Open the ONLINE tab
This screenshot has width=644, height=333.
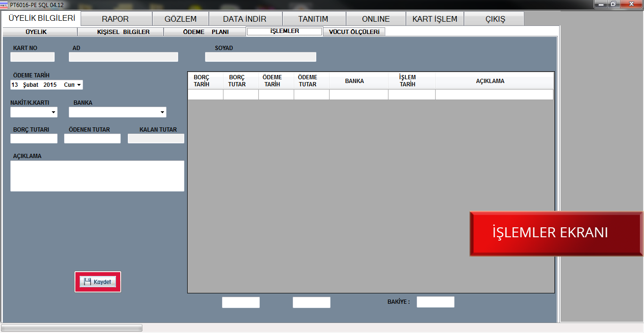click(376, 19)
